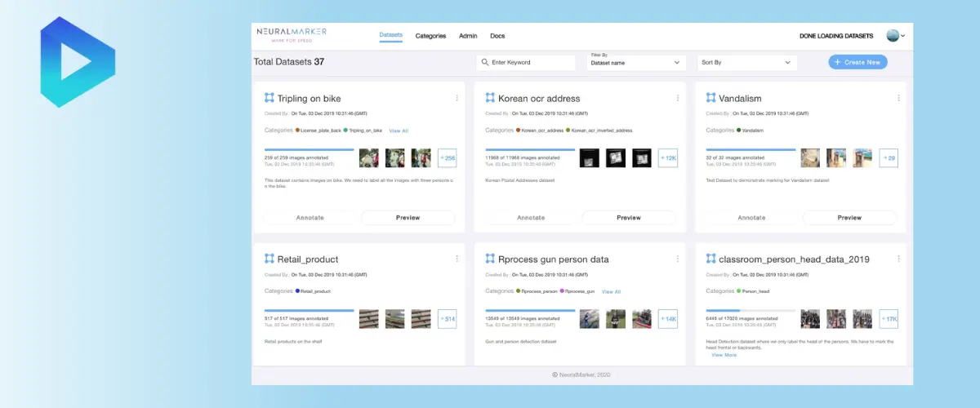Click the user avatar in the top right
Screen dimensions: 980x408
[x=892, y=36]
